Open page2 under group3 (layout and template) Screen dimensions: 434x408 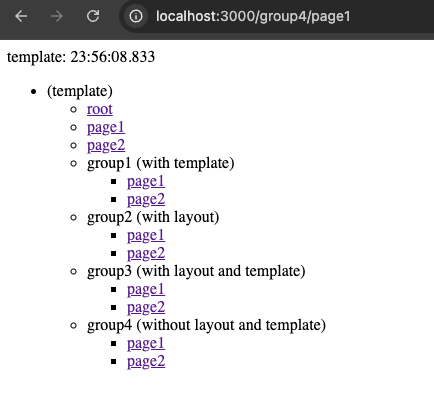point(146,307)
